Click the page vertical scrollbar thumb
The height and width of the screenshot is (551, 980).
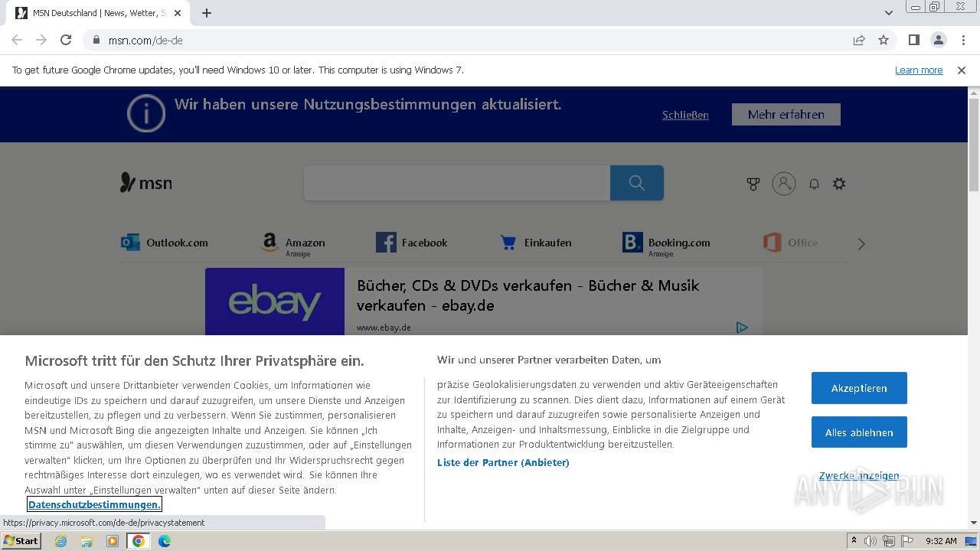tap(974, 145)
